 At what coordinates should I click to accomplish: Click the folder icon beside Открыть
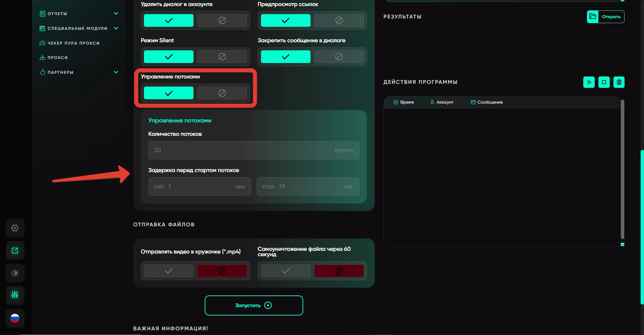tap(593, 16)
